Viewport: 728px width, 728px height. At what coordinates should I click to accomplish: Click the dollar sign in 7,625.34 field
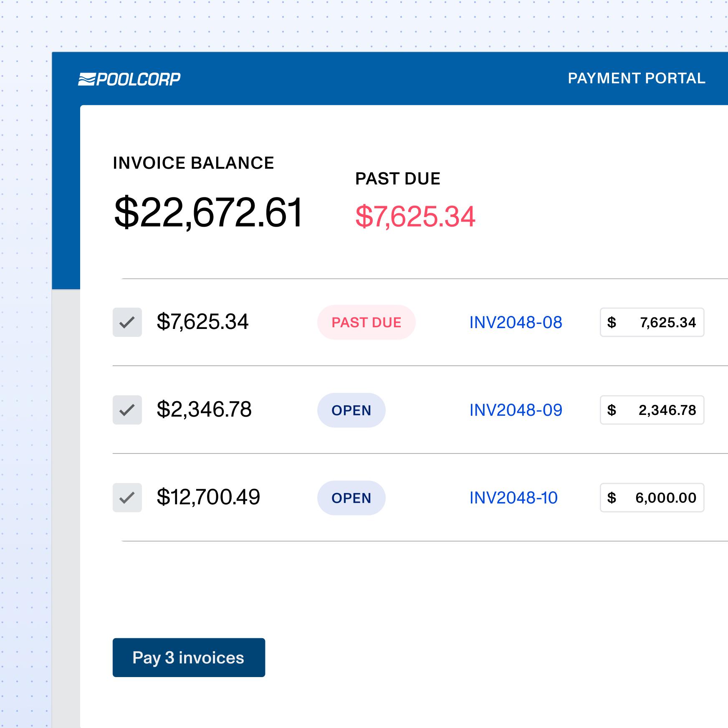612,322
